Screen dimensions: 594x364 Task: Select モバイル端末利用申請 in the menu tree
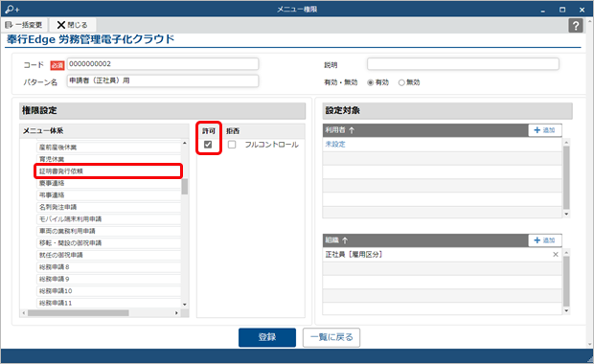108,219
